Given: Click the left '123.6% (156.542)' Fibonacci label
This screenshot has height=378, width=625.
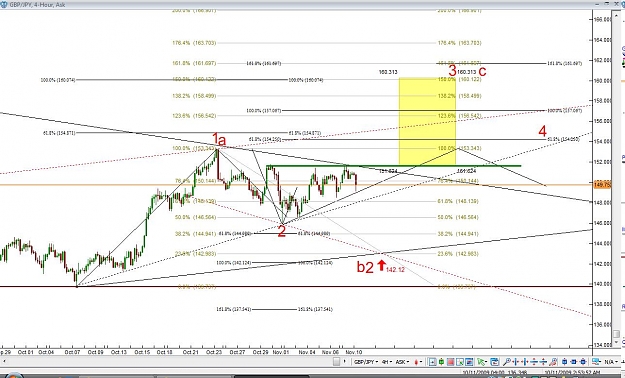Looking at the screenshot, I should tap(194, 116).
